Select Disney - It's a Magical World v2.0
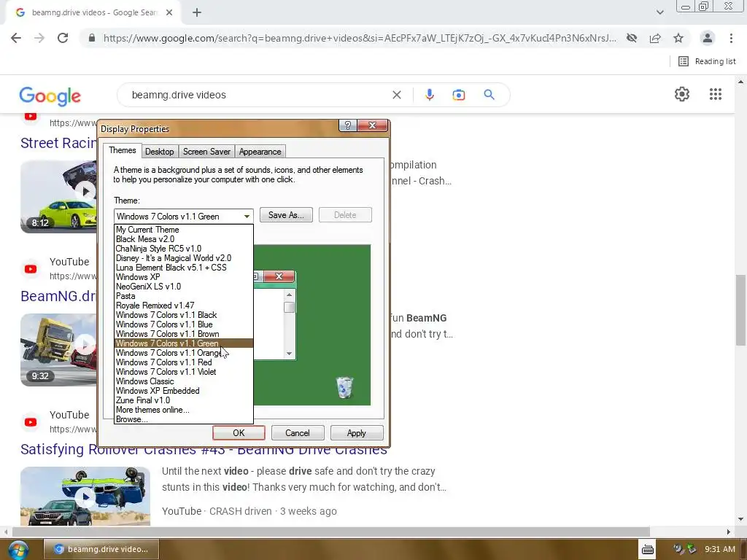Screen dimensions: 747x560 [183, 258]
